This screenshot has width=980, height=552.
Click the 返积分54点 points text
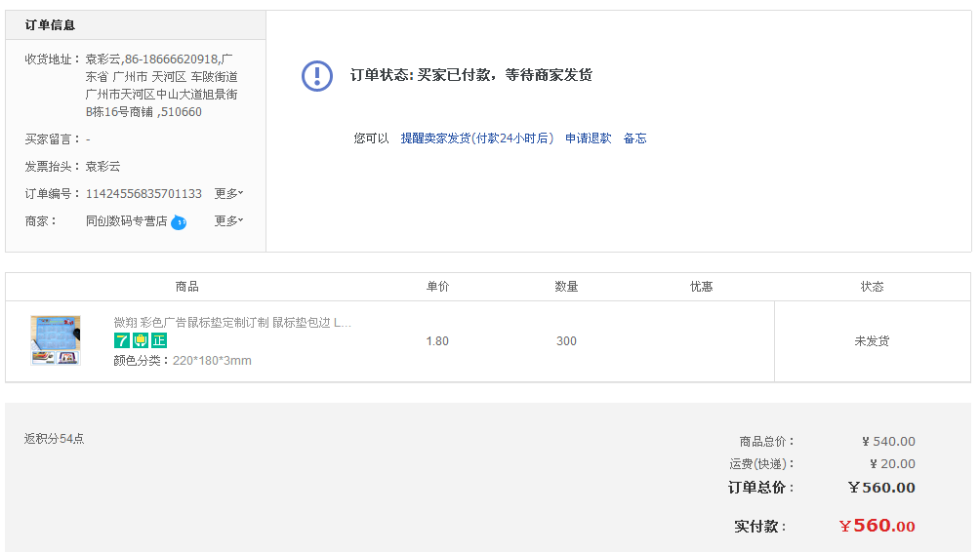[55, 439]
